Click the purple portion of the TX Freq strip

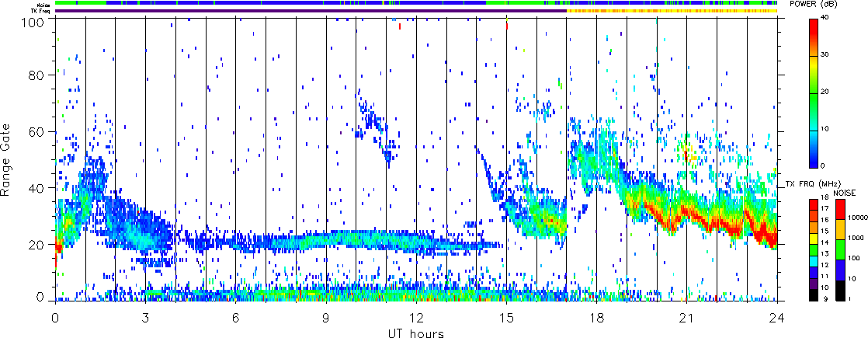pos(311,11)
